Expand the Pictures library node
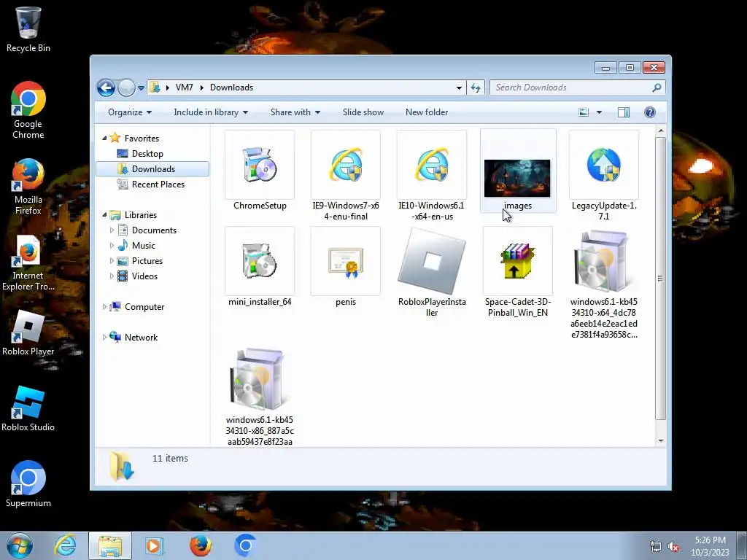 (112, 261)
